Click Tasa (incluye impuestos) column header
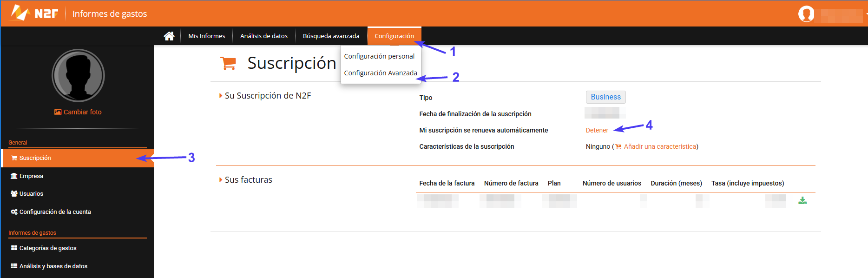Screen dimensions: 868x278 pos(748,183)
